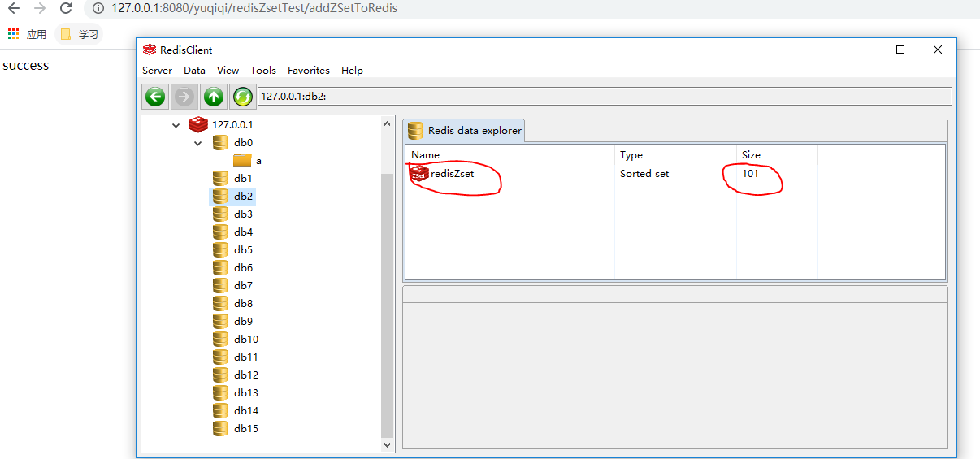Click the 'Sorted set' type cell
980x459 pixels.
tap(644, 173)
